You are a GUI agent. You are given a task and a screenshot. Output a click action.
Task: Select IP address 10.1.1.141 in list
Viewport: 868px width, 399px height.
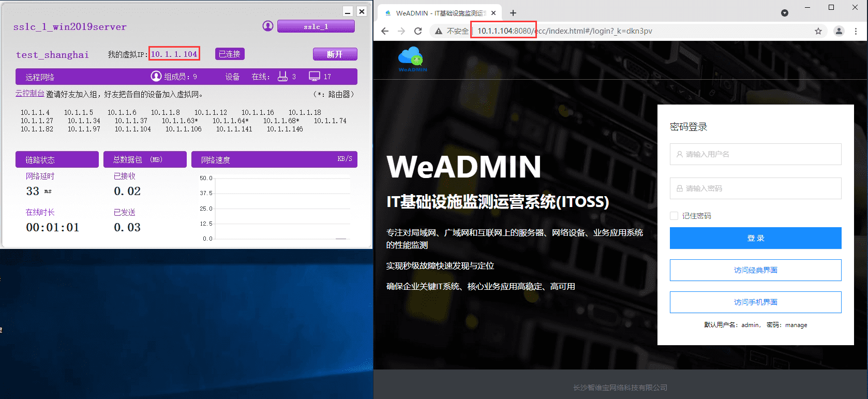[234, 129]
